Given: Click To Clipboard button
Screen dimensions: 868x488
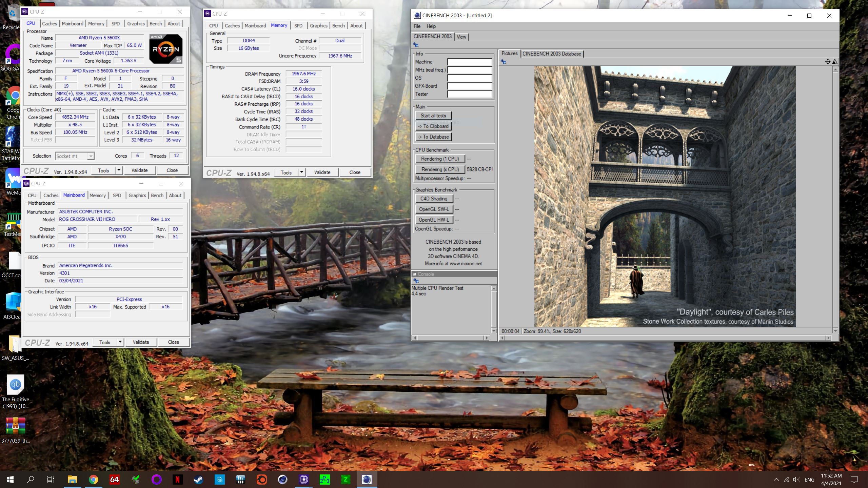Looking at the screenshot, I should click(433, 126).
